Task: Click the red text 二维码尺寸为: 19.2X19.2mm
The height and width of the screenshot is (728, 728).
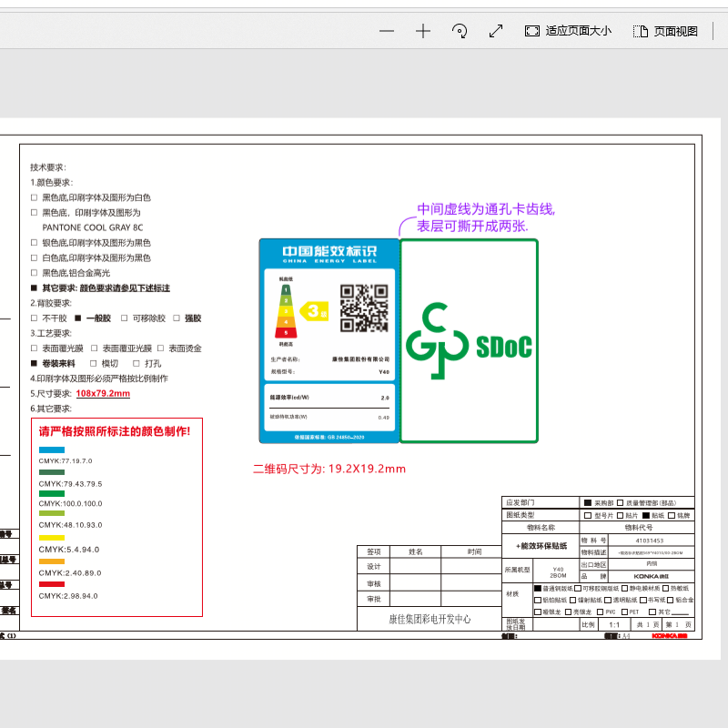Action: click(329, 469)
